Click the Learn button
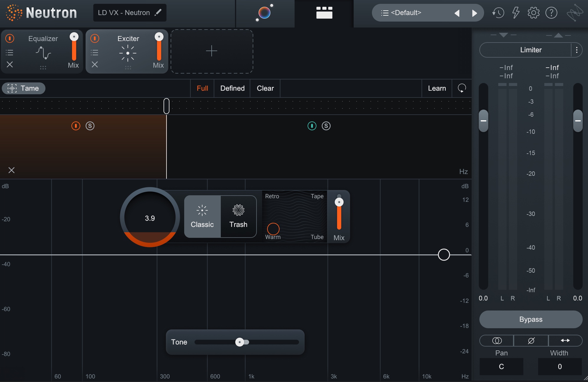This screenshot has width=588, height=382. pyautogui.click(x=437, y=88)
